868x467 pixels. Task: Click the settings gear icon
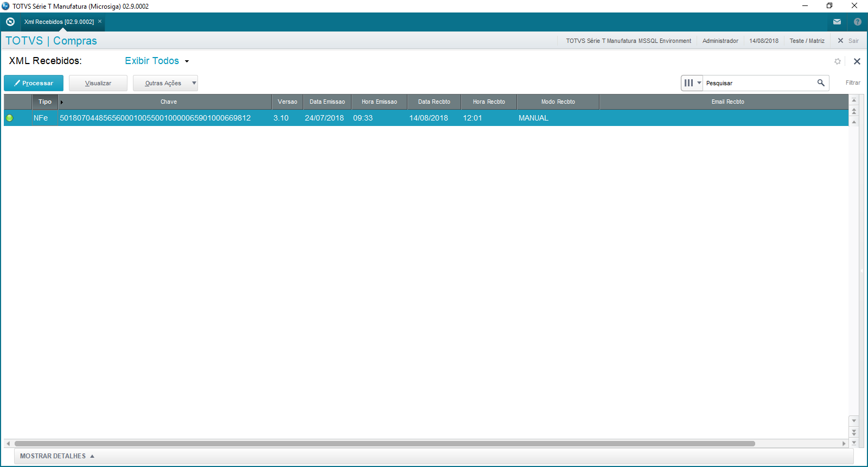pos(838,61)
